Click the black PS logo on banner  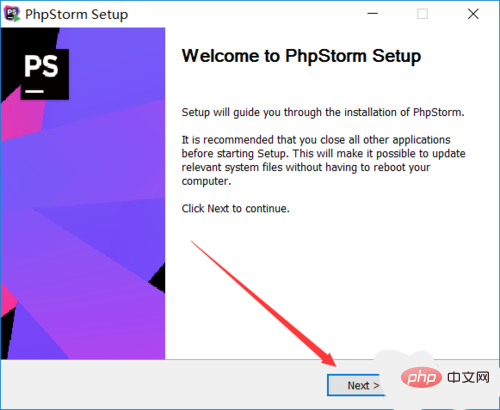click(x=45, y=74)
